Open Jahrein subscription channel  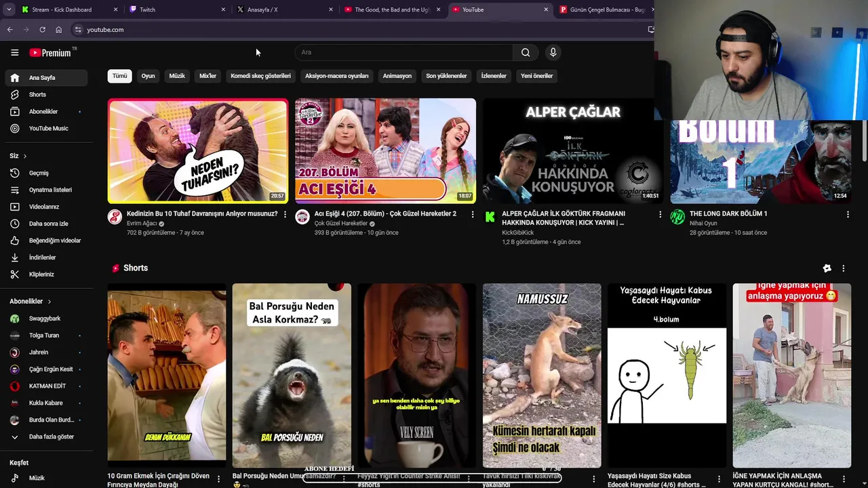(x=46, y=352)
